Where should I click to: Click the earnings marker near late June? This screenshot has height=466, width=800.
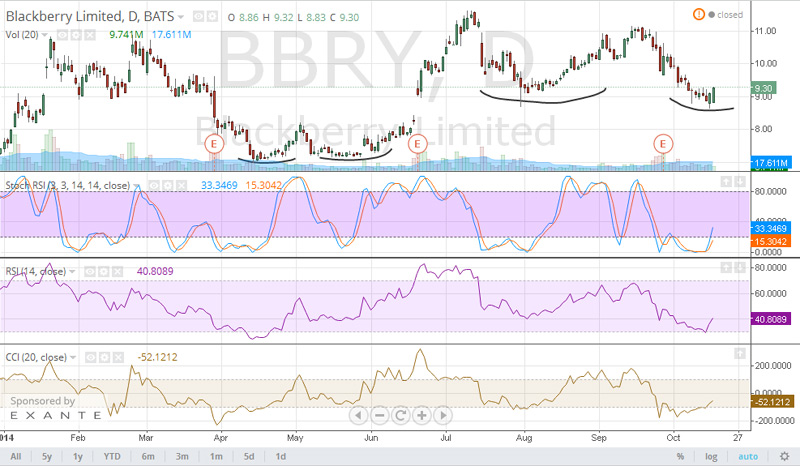417,144
